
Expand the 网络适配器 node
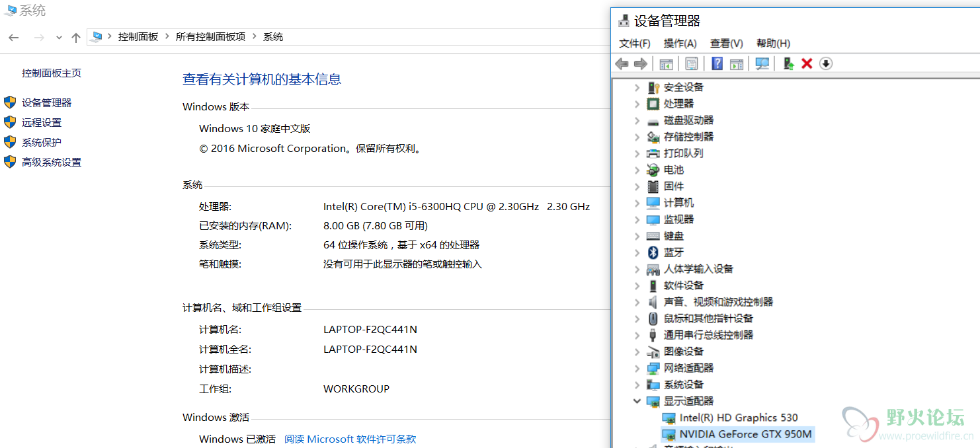click(x=637, y=368)
